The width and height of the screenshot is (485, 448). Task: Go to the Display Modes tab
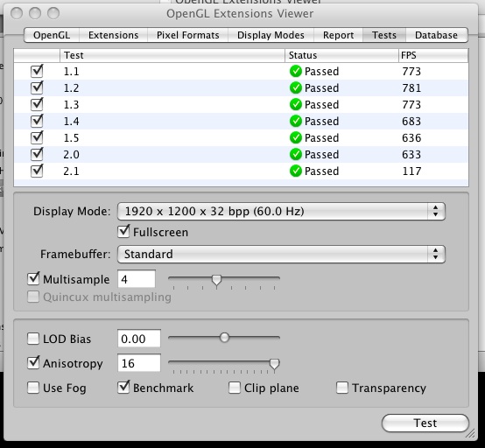tap(271, 35)
